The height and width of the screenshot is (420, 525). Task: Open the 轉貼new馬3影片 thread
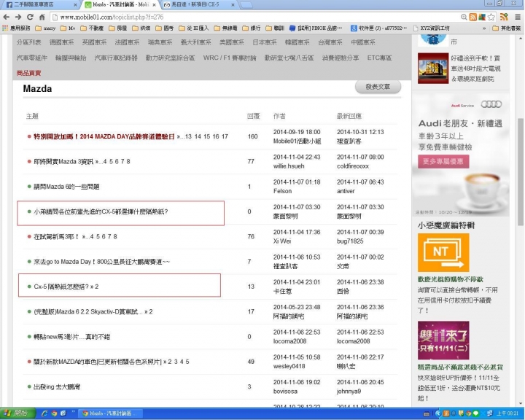coord(71,337)
